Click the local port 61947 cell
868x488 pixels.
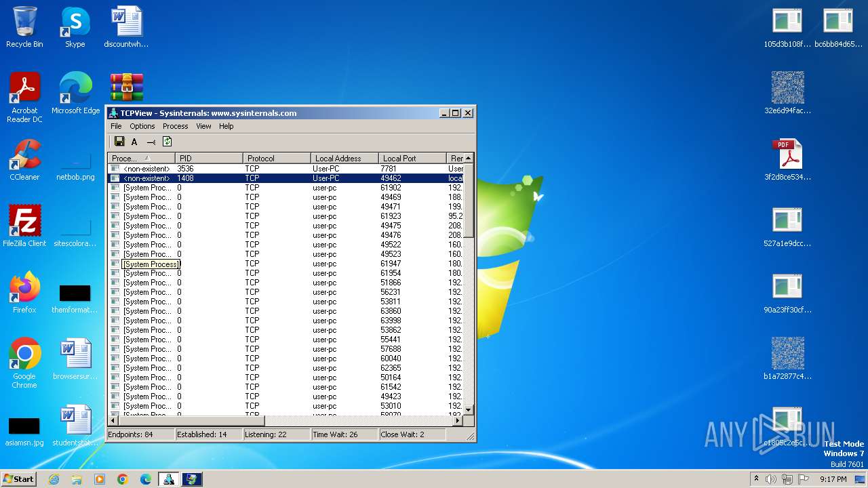[x=391, y=264]
